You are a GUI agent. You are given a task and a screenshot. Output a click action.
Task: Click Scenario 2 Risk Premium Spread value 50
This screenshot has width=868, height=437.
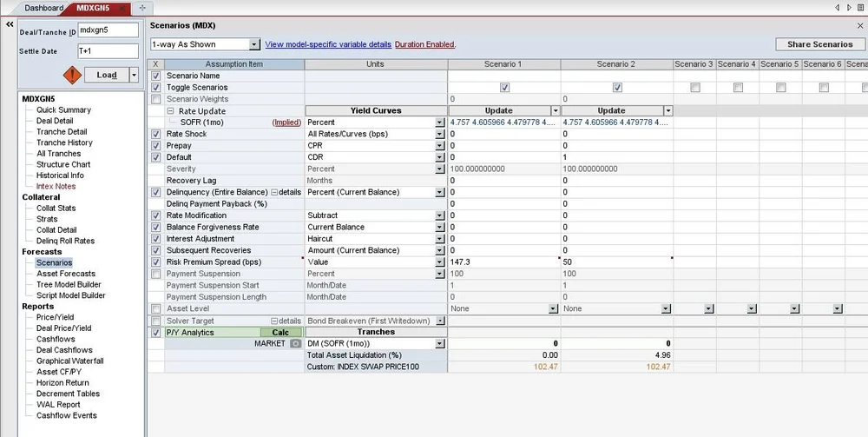click(x=616, y=262)
